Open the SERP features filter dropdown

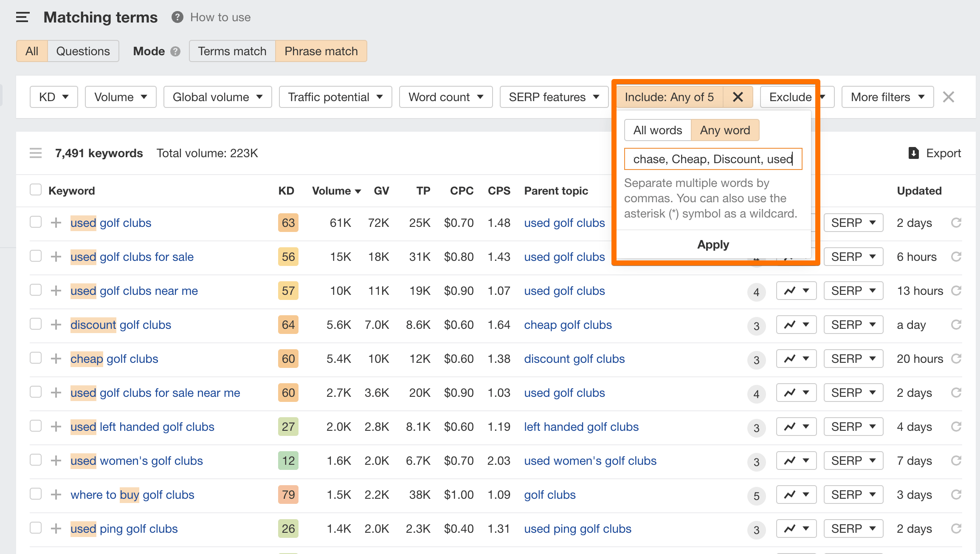pos(553,96)
